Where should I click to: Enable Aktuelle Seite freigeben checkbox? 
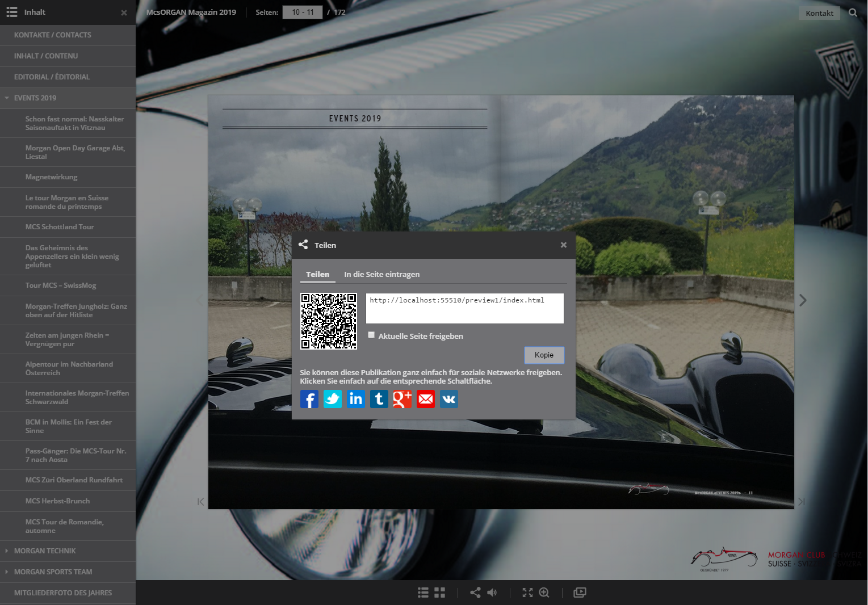coord(371,335)
